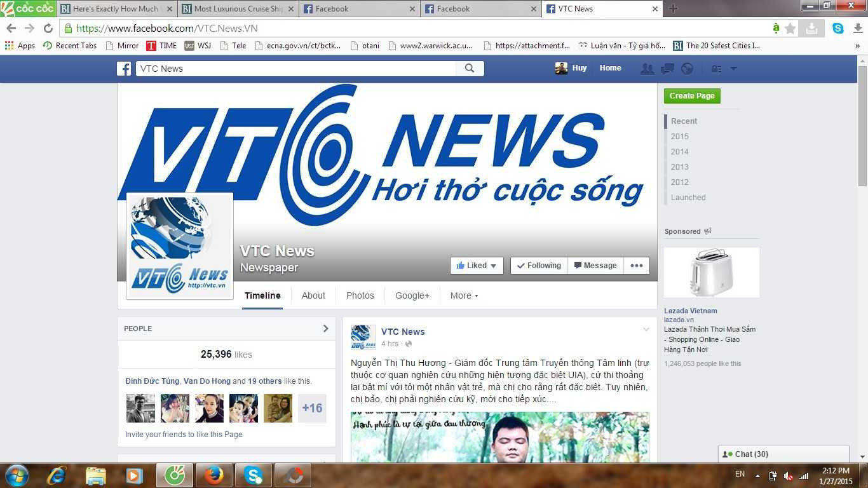
Task: Click the Facebook logo icon
Action: pyautogui.click(x=124, y=68)
